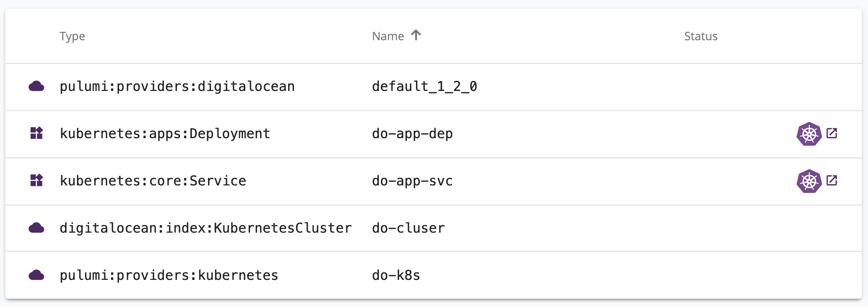The height and width of the screenshot is (307, 868).
Task: Click the Service type icon on the do-app-svc row
Action: 37,181
